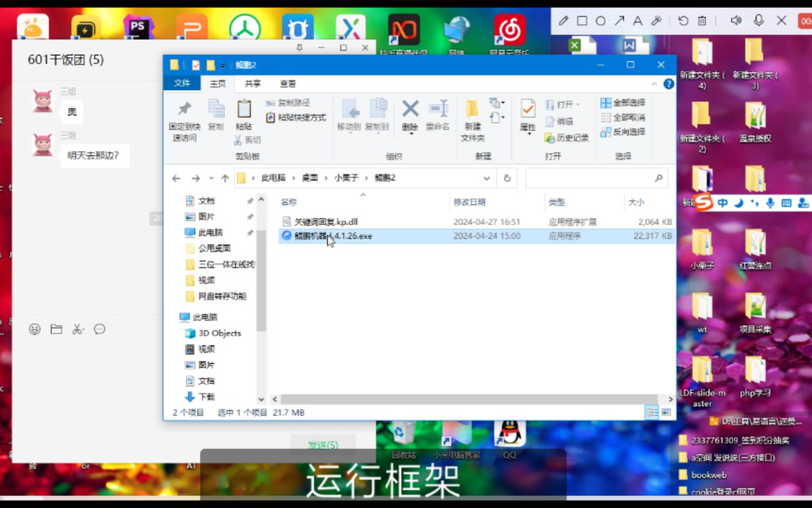
Task: Open the Recycle Bin desktop icon
Action: [404, 440]
